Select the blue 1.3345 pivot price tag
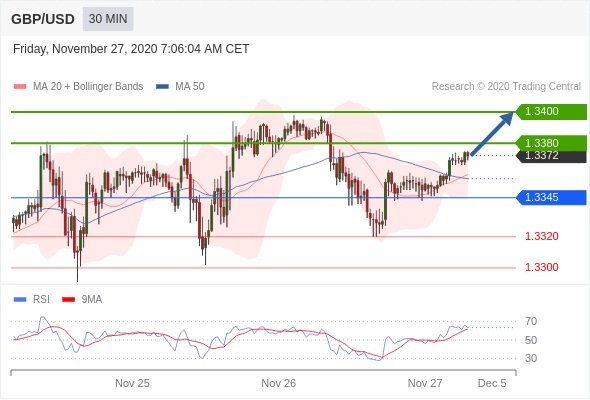The height and width of the screenshot is (400, 590). (551, 197)
